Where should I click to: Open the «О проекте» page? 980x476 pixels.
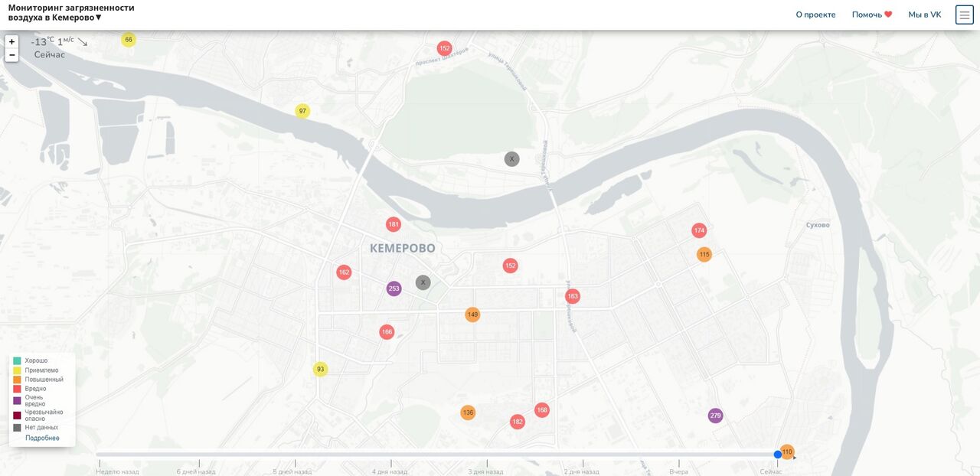[x=815, y=15]
